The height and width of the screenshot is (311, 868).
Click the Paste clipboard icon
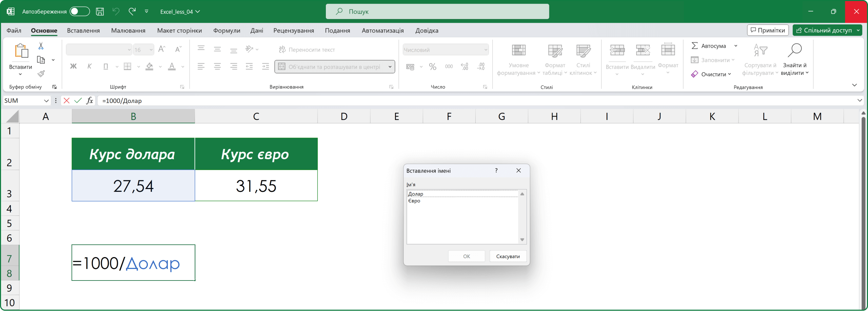21,51
